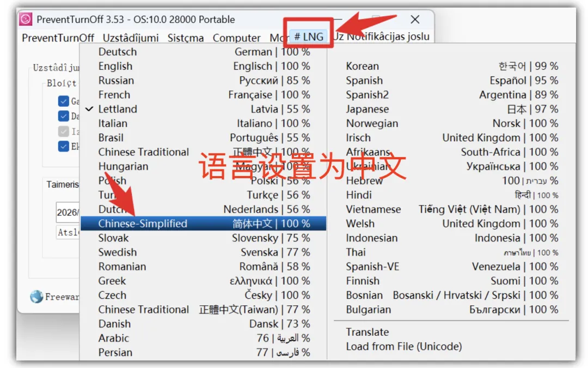The height and width of the screenshot is (368, 588).
Task: Click the Atsl button under date field
Action: click(x=68, y=232)
